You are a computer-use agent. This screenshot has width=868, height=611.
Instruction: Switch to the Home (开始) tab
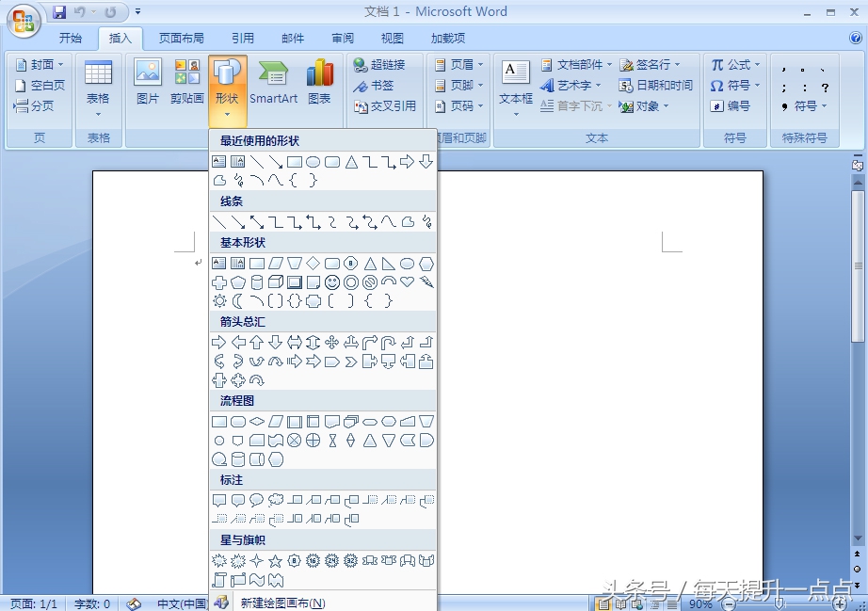point(71,38)
